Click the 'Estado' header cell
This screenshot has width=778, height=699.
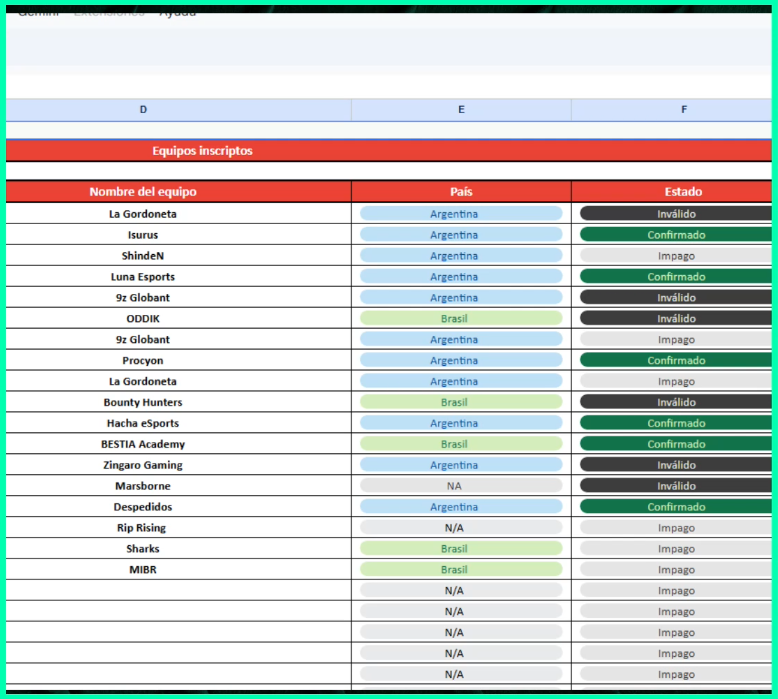pyautogui.click(x=671, y=191)
